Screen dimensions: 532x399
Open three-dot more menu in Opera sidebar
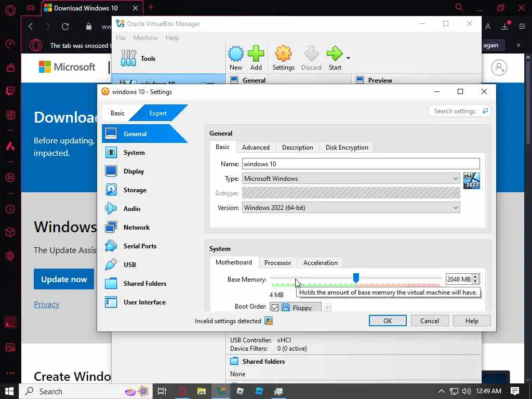10,373
